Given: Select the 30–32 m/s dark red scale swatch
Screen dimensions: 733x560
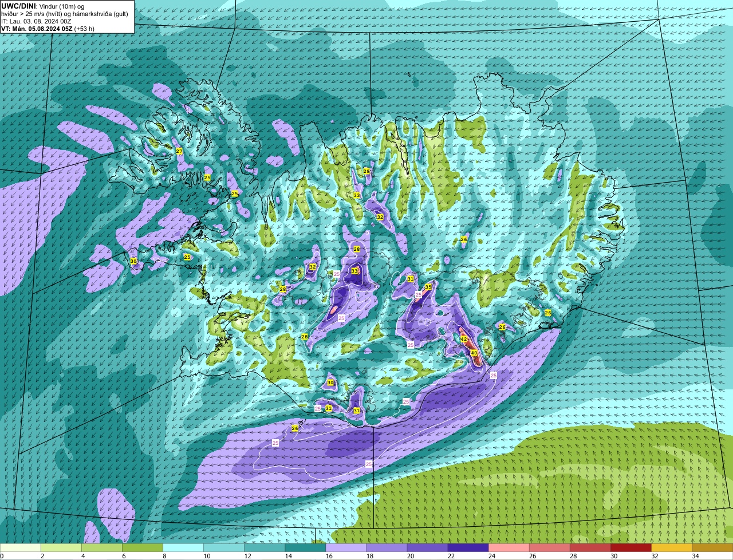Looking at the screenshot, I should click(630, 547).
